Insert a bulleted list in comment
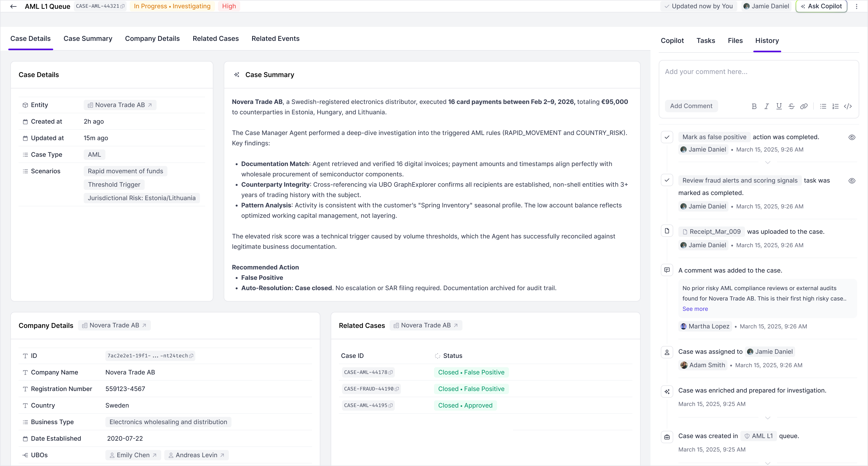 [x=823, y=106]
